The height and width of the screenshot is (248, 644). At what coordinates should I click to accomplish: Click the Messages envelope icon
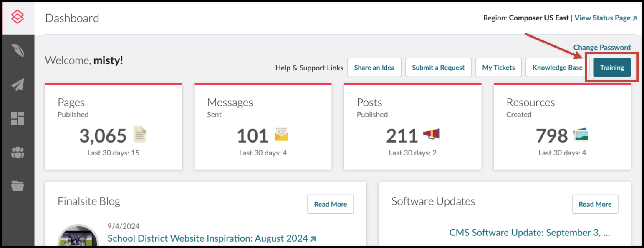pyautogui.click(x=281, y=135)
